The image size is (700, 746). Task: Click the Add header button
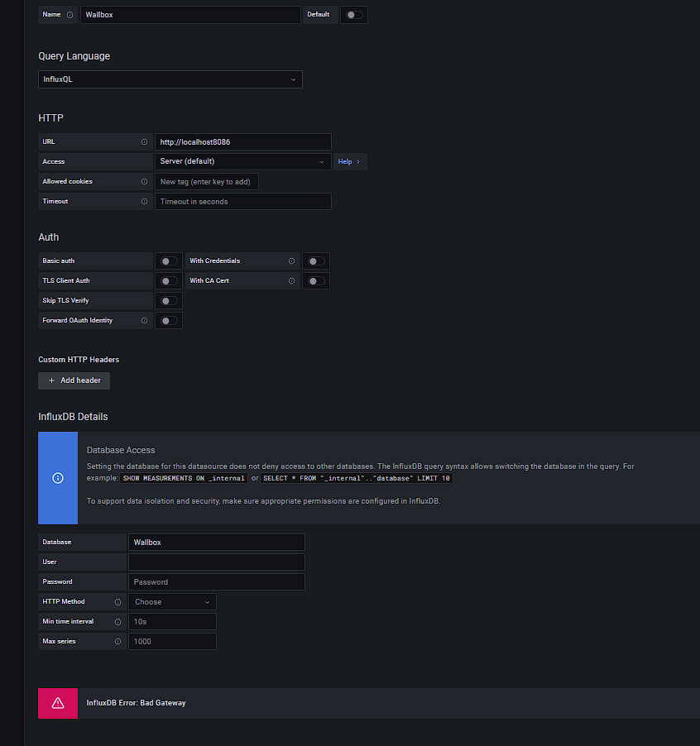click(74, 380)
